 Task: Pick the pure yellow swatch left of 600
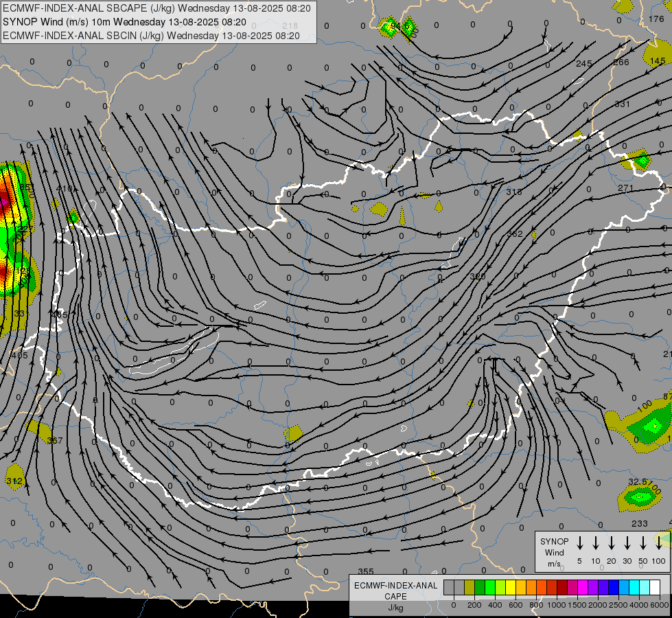511,588
